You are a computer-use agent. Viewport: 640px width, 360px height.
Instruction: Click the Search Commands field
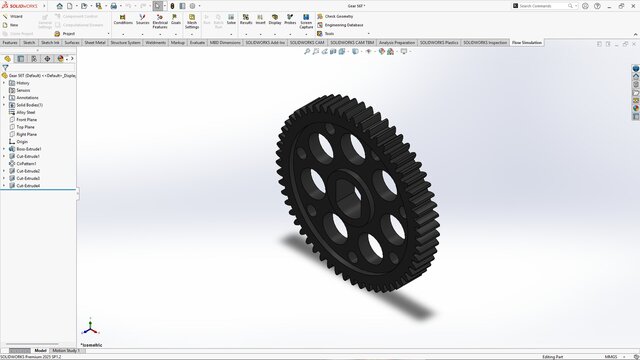pyautogui.click(x=544, y=6)
